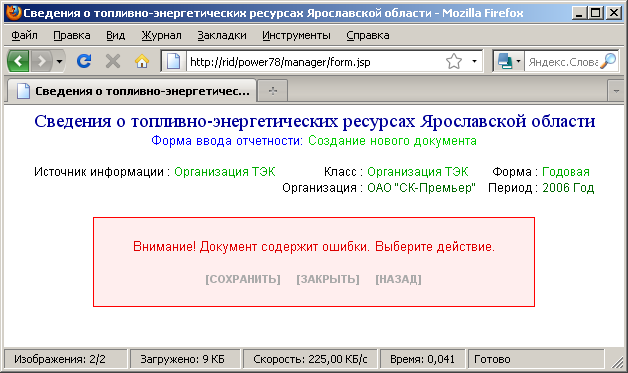This screenshot has height=373, width=628.
Task: Bookmark this page with the star icon
Action: click(x=454, y=62)
